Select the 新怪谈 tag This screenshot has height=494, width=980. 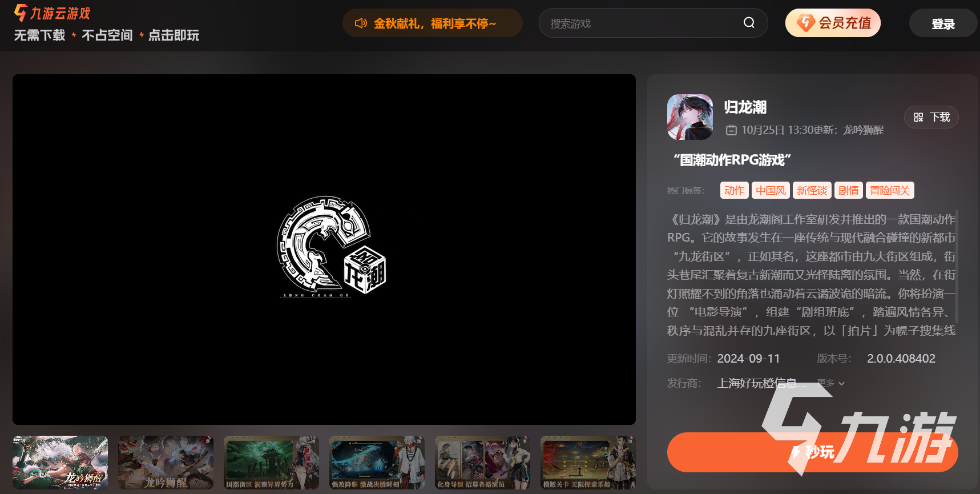tap(812, 190)
